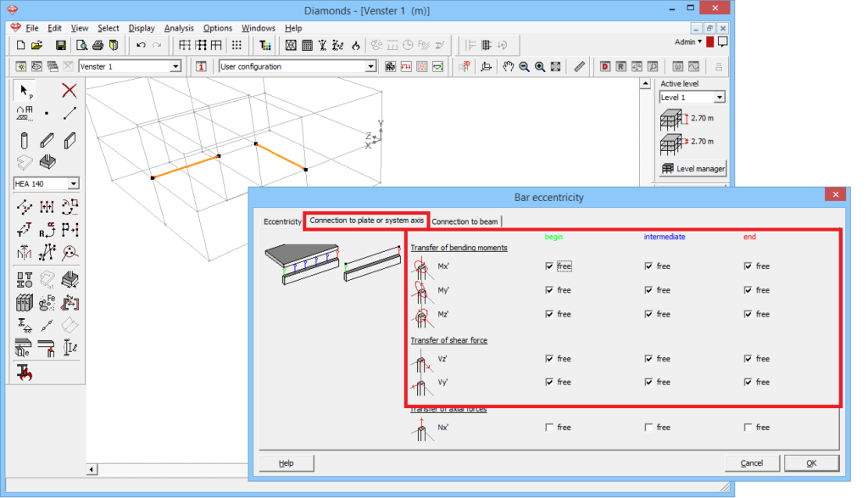Select the arrow pointer selection tool
This screenshot has height=498, width=868.
click(25, 91)
